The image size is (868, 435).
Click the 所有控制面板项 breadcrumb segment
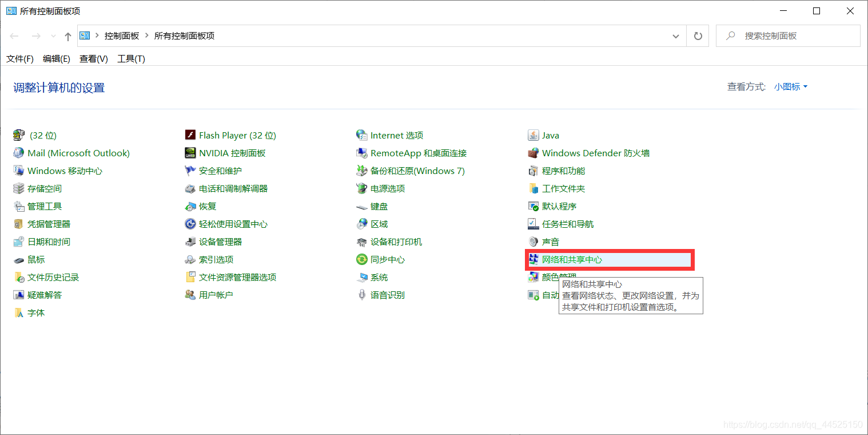point(184,35)
